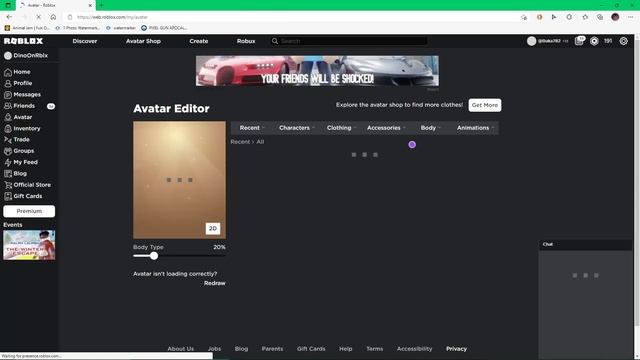Open the Winter Escape event thumbnail
The height and width of the screenshot is (360, 640).
click(29, 245)
